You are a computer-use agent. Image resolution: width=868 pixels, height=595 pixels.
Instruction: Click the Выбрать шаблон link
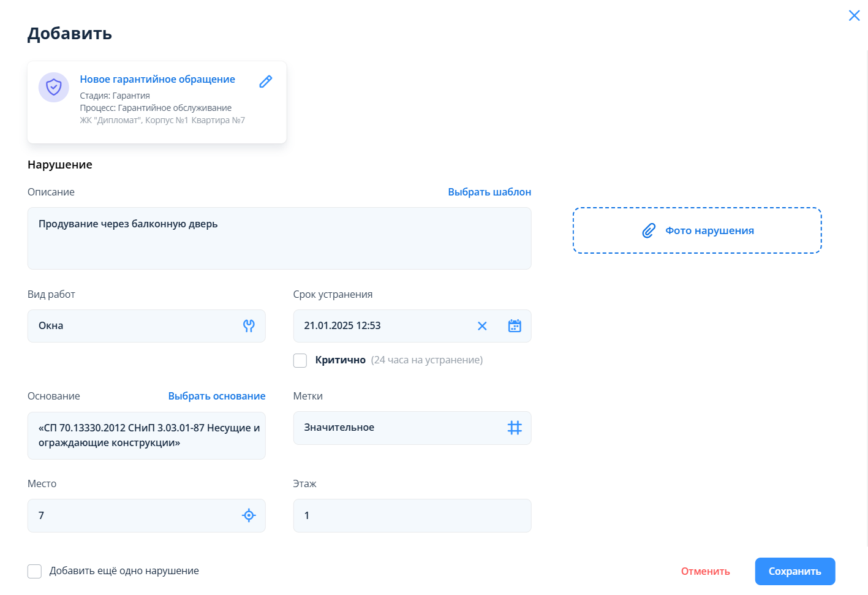pyautogui.click(x=489, y=192)
